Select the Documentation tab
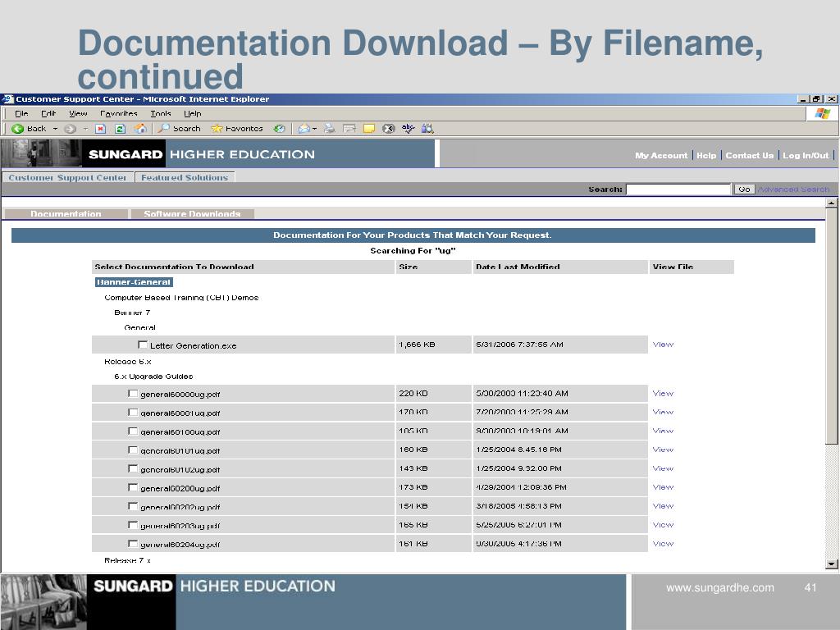 tap(66, 214)
